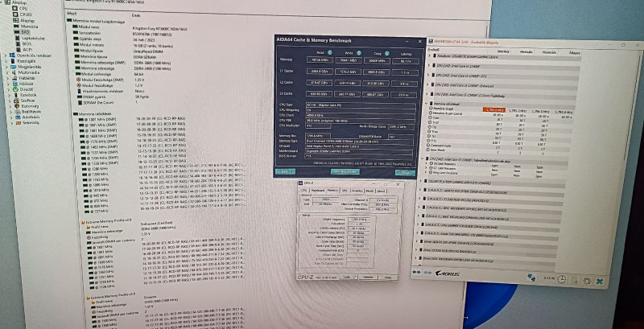
Task: Switch to Memory tab in CPU-Z
Action: pyautogui.click(x=332, y=191)
